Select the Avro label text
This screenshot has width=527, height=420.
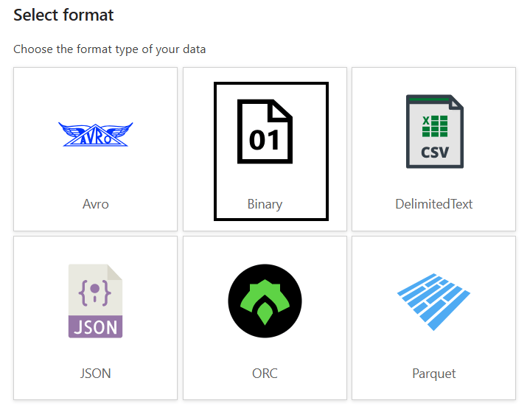coord(95,204)
